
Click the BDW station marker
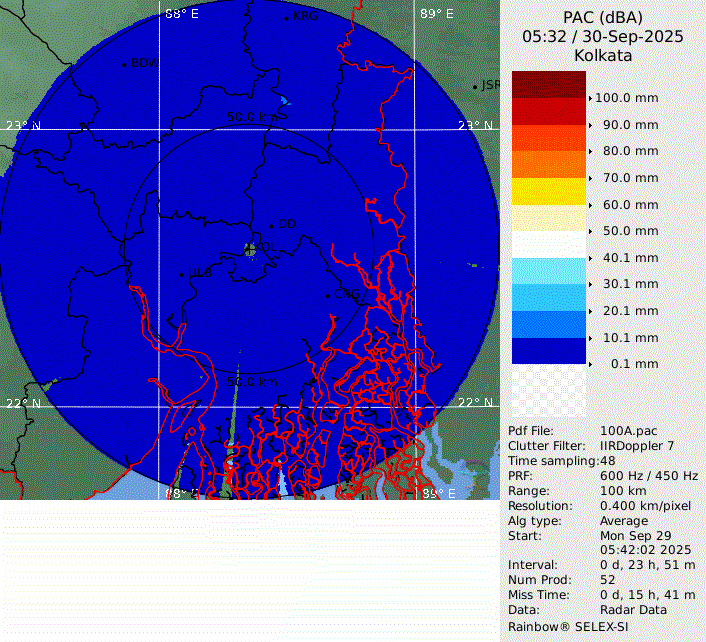[x=124, y=65]
